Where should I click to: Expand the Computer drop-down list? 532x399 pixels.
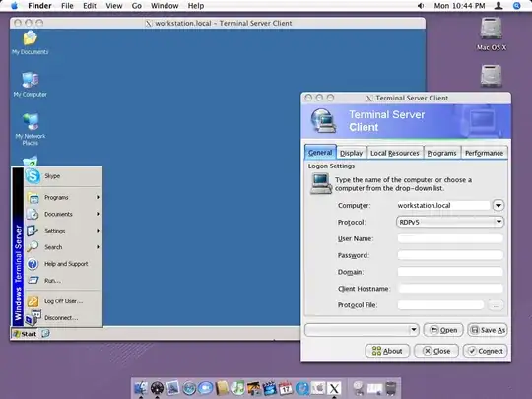tap(499, 205)
